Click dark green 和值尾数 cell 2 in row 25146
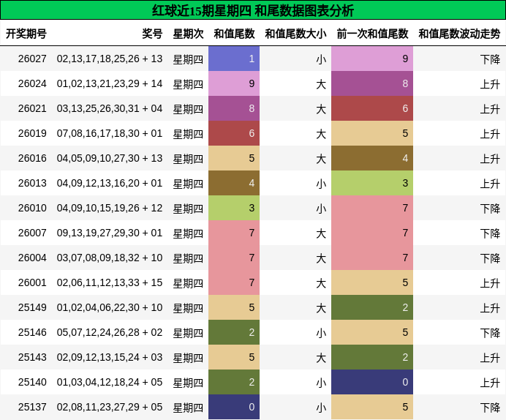Viewport: 506px width, 420px height. 234,332
